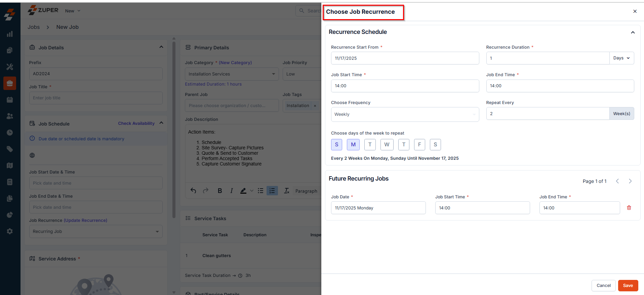Toggle Monday in days of week to repeat
The height and width of the screenshot is (295, 644).
(x=353, y=145)
